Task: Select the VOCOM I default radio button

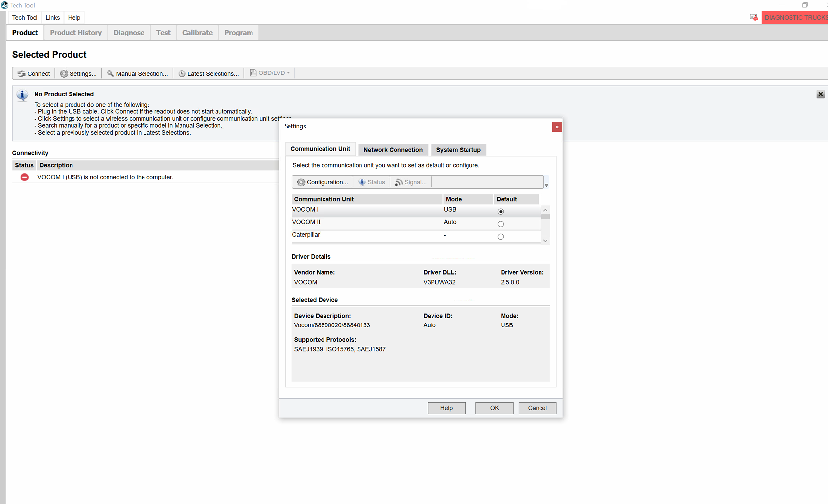Action: coord(501,211)
